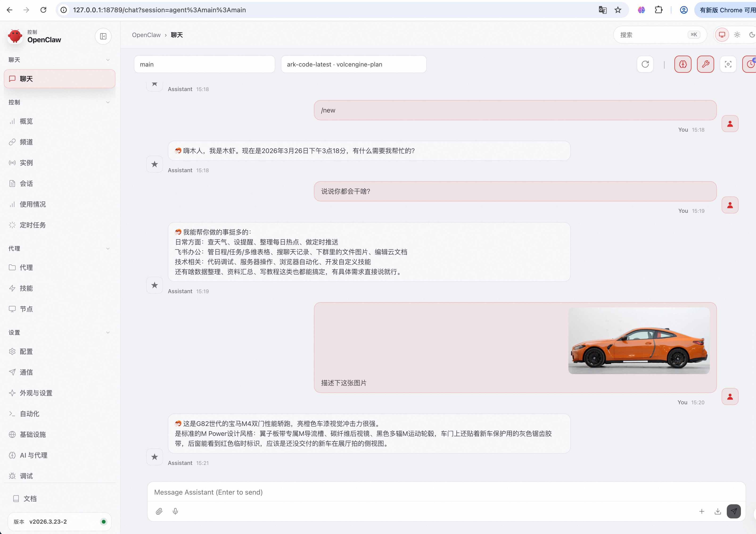Send message with paper plane button

(x=734, y=511)
